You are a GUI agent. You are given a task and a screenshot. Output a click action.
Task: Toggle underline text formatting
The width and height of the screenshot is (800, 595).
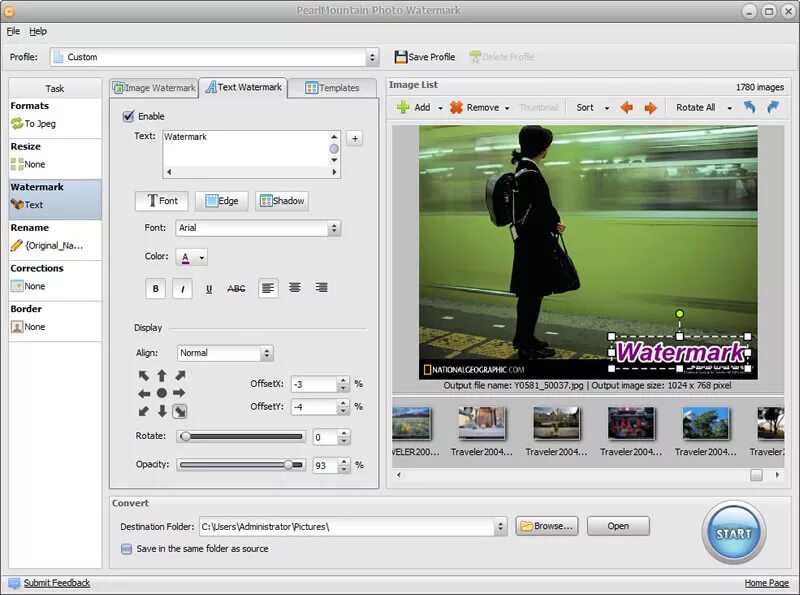(x=209, y=289)
